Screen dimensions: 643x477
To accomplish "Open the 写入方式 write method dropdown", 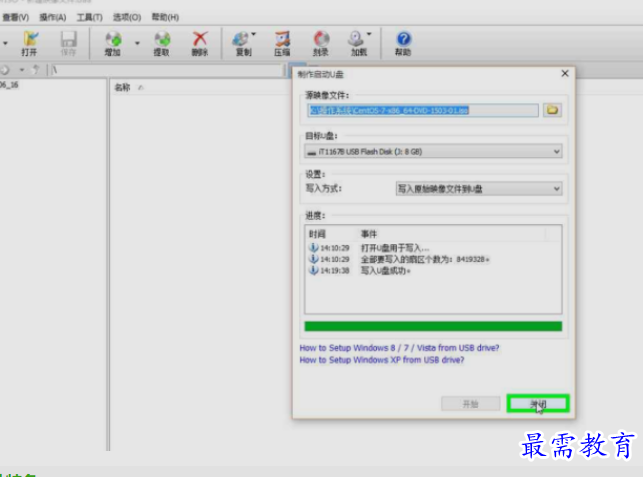I will pyautogui.click(x=479, y=189).
